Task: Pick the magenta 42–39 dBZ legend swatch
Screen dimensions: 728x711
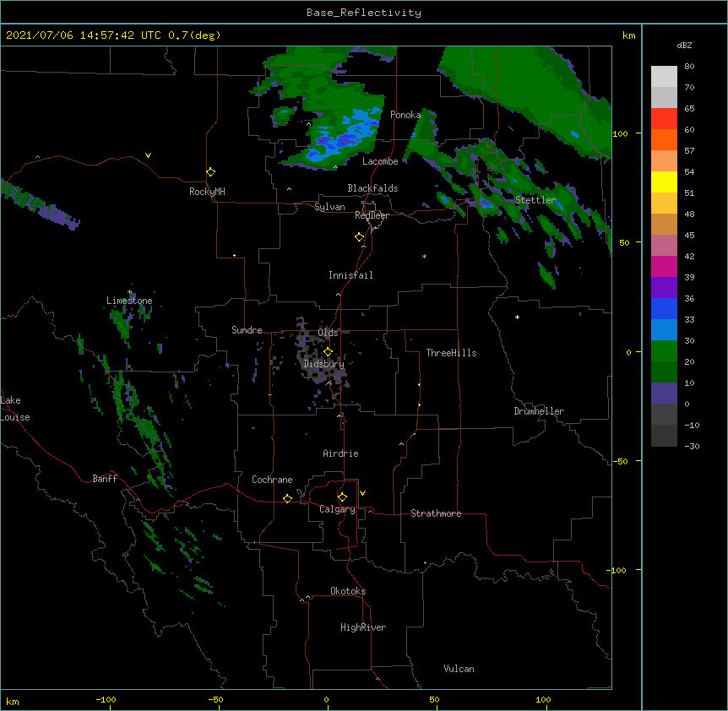Action: coord(664,266)
